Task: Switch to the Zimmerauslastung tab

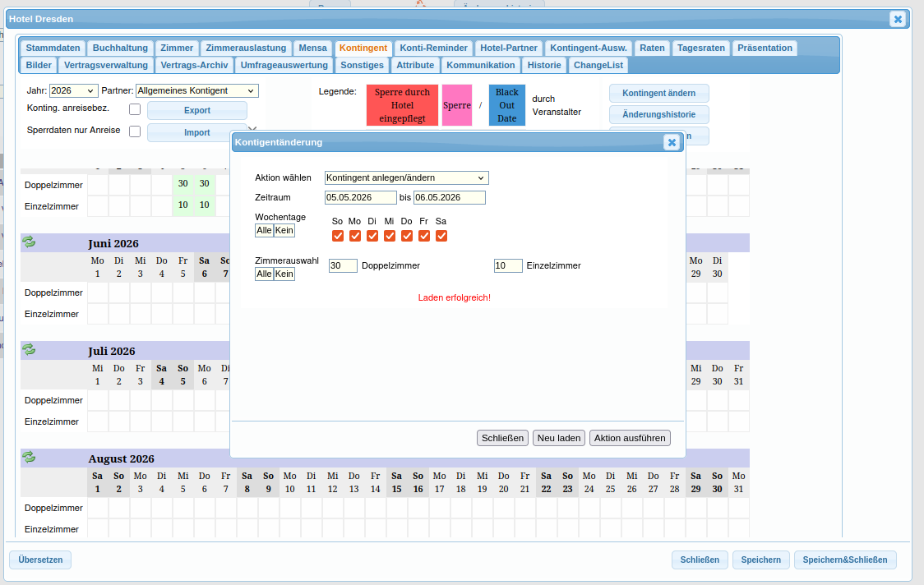Action: (x=246, y=48)
